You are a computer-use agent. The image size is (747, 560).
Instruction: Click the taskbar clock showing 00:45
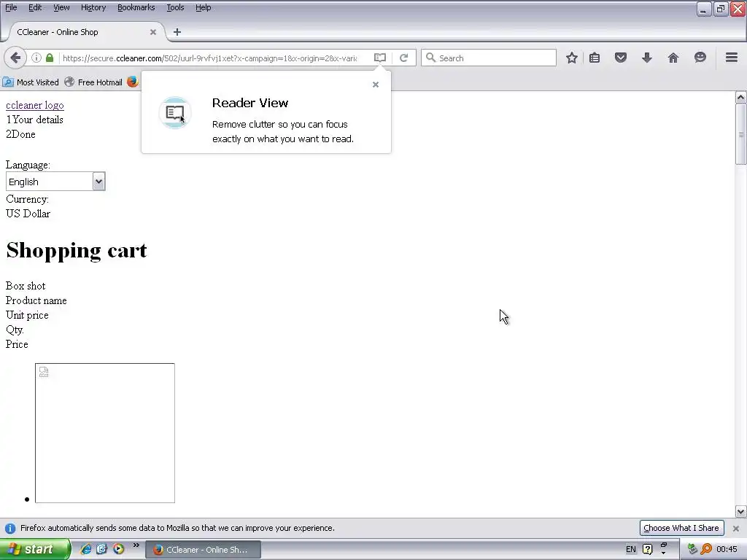pyautogui.click(x=727, y=549)
